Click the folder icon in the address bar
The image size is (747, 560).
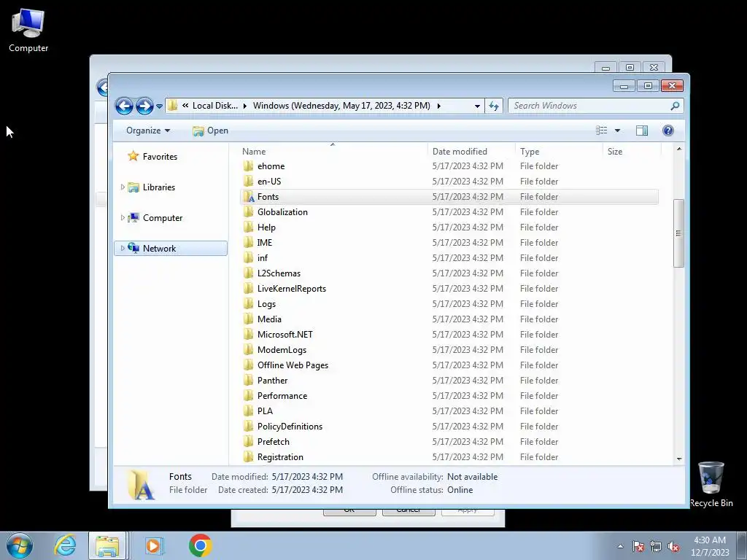(x=173, y=106)
